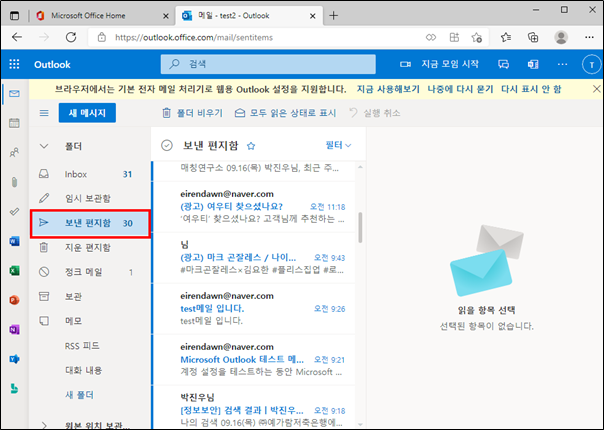Add 보낸 편지함 to favorites star
604x430 pixels.
[x=251, y=146]
